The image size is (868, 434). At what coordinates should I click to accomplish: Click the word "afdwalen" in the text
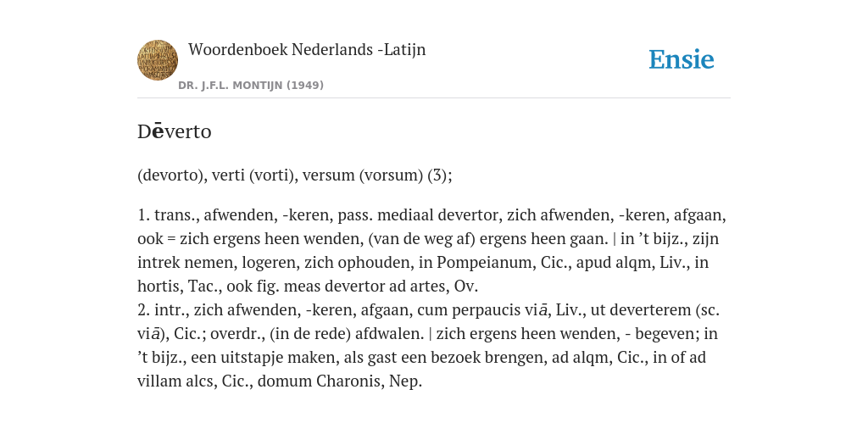(387, 334)
